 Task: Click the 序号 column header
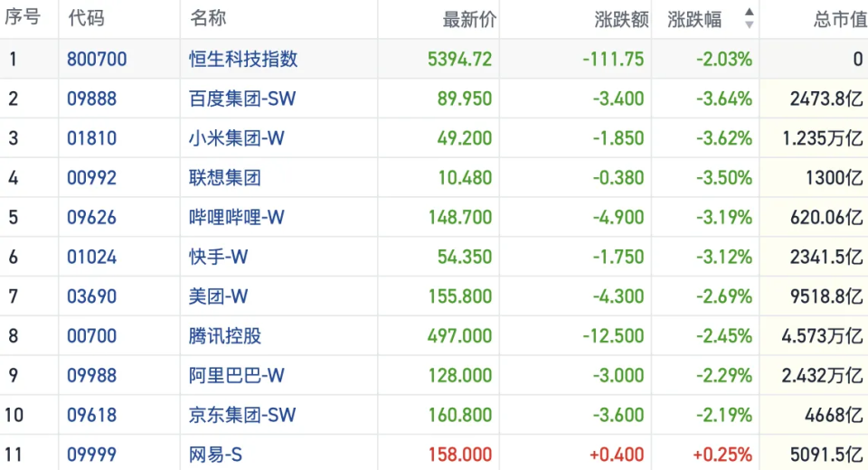[x=23, y=17]
